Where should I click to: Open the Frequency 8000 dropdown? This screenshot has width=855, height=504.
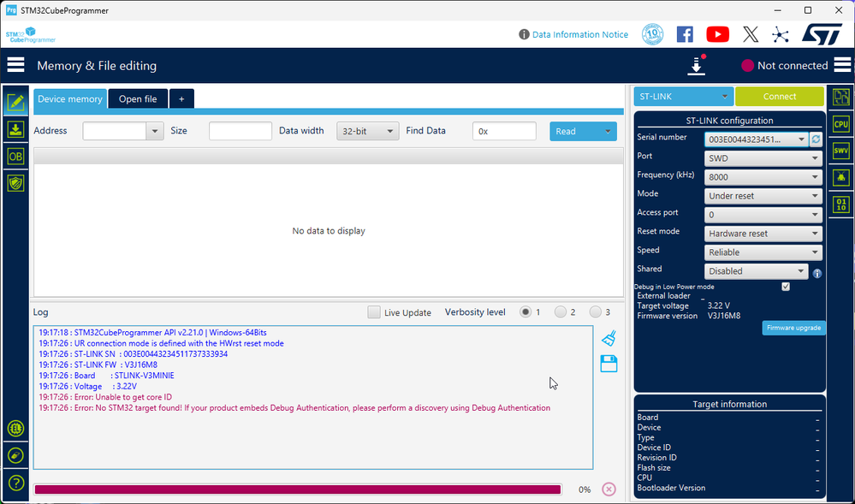763,177
